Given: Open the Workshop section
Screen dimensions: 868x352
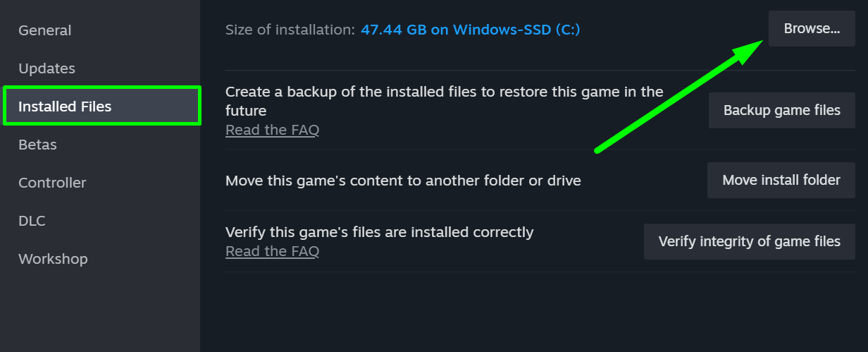Looking at the screenshot, I should (x=53, y=259).
